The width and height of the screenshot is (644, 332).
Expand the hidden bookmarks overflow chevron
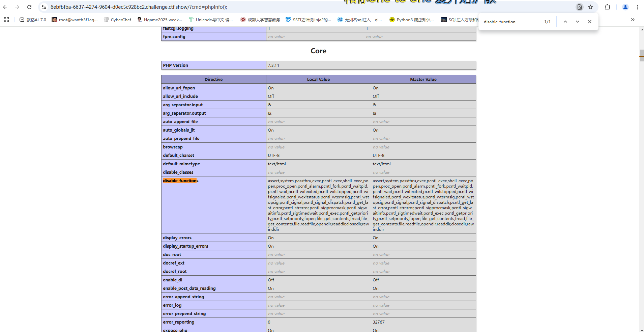click(x=633, y=20)
